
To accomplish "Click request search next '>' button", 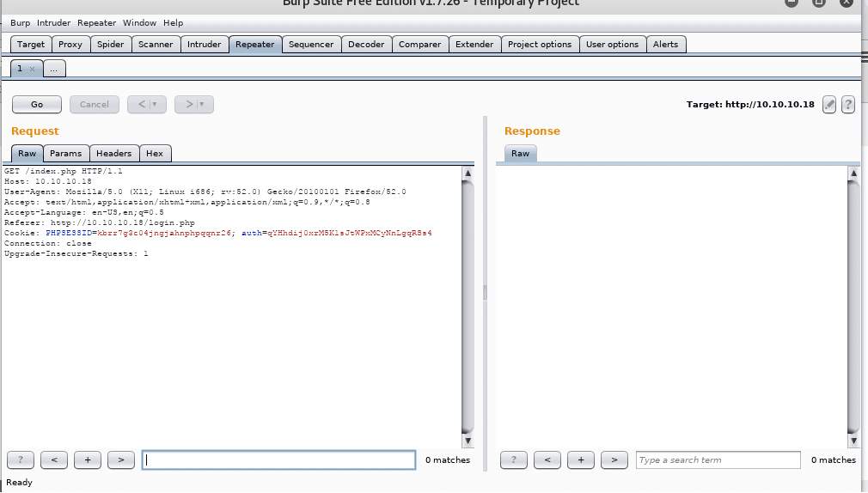I will (x=120, y=460).
